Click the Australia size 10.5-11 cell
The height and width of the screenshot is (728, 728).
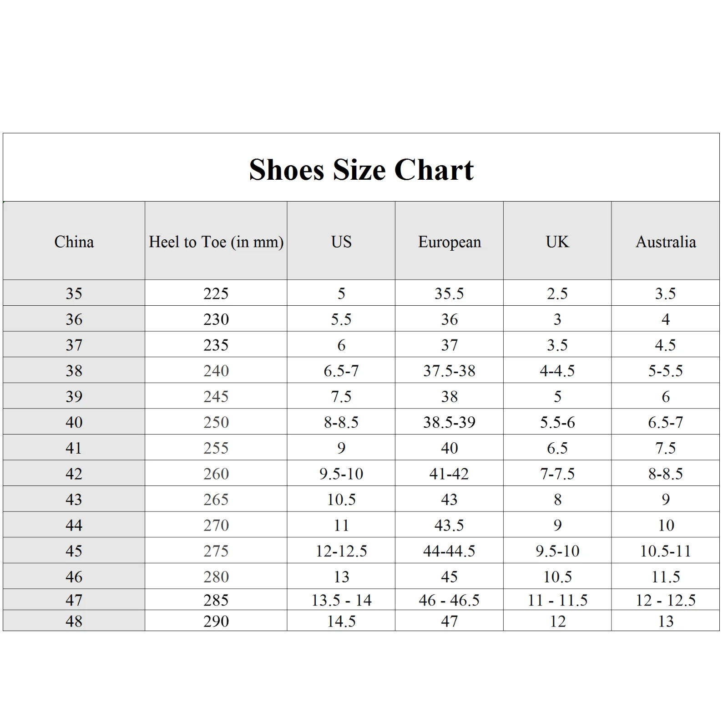666,551
